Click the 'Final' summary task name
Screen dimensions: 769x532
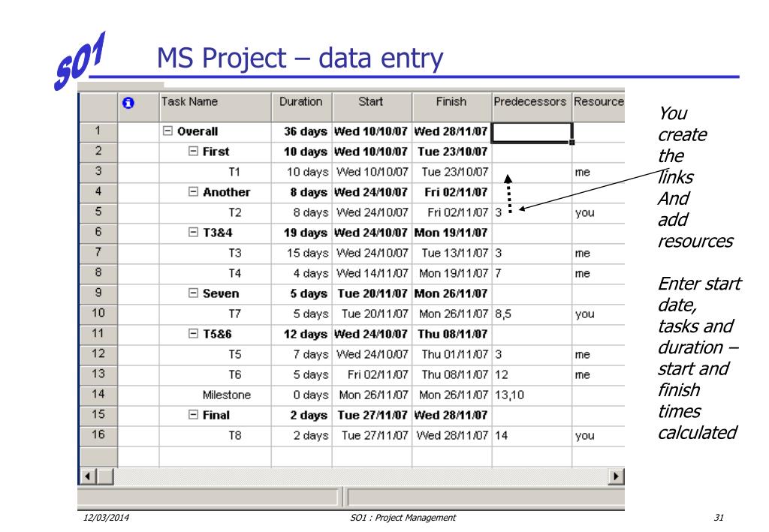[x=216, y=415]
